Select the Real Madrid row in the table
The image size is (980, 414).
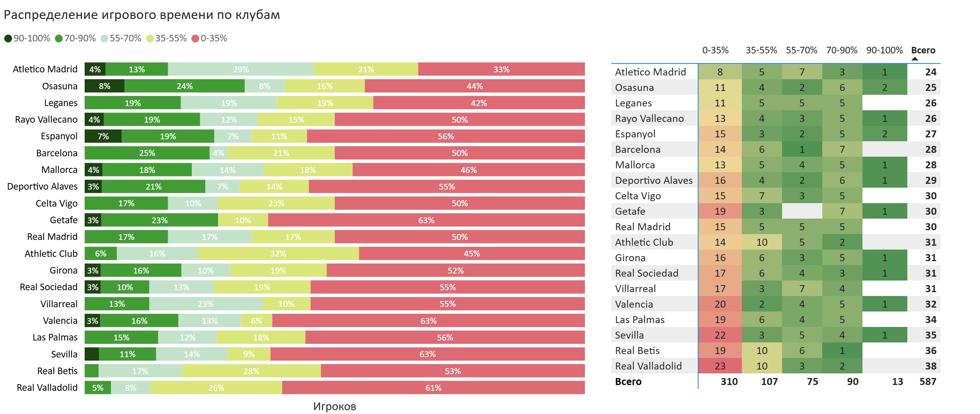775,227
